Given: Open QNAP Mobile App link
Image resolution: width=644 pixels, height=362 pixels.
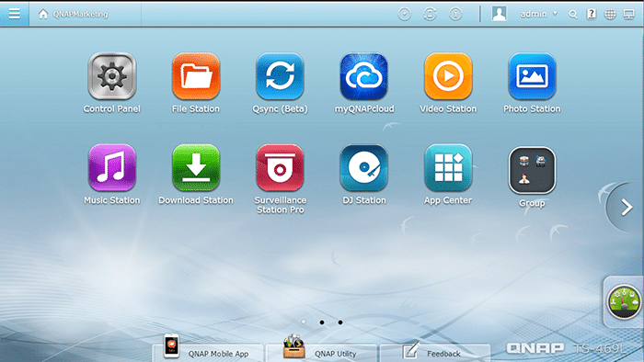Looking at the screenshot, I should tap(208, 352).
